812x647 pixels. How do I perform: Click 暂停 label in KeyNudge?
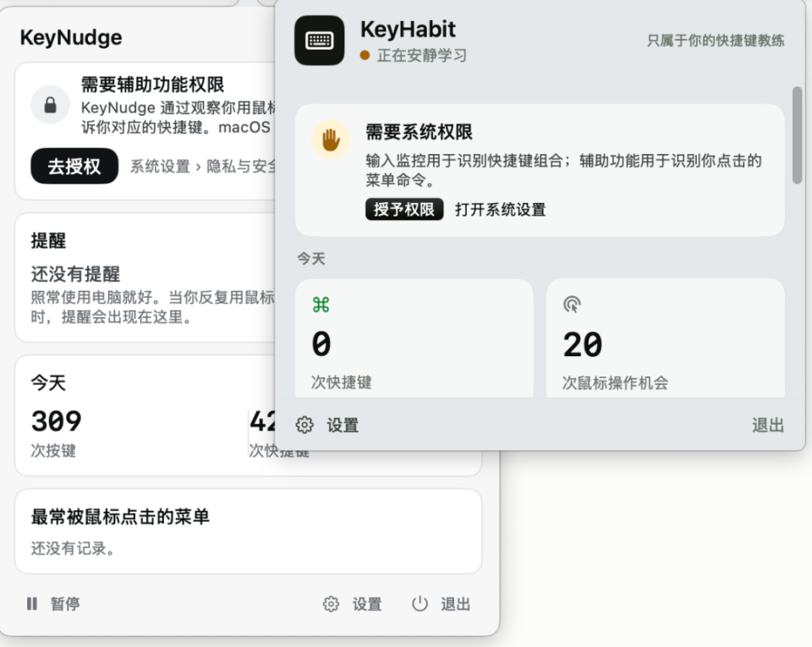[x=65, y=604]
